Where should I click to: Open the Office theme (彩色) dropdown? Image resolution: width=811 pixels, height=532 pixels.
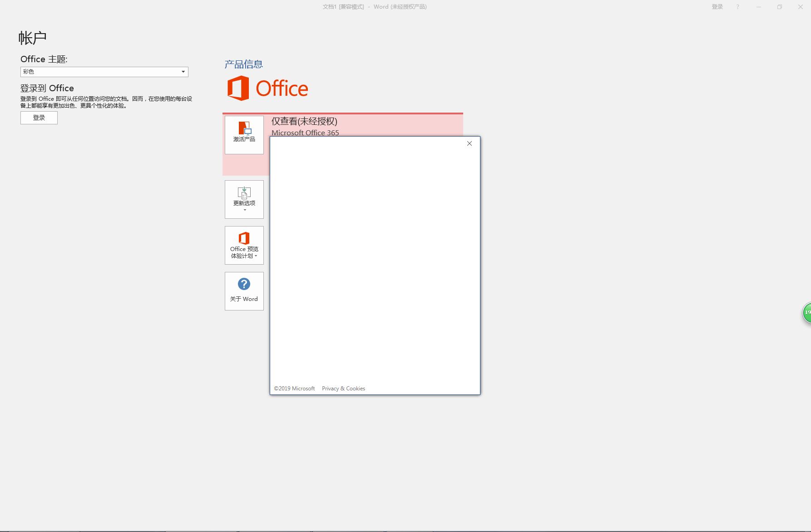(104, 72)
